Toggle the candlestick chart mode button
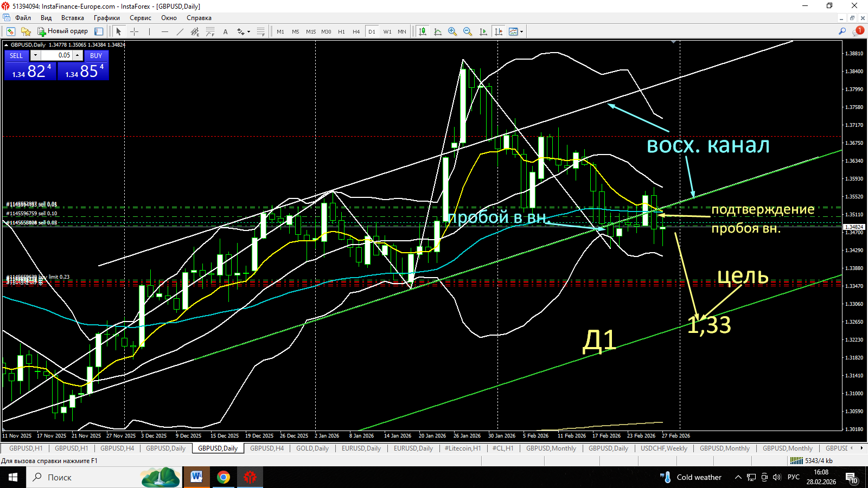Viewport: 868px width, 488px height. [422, 31]
